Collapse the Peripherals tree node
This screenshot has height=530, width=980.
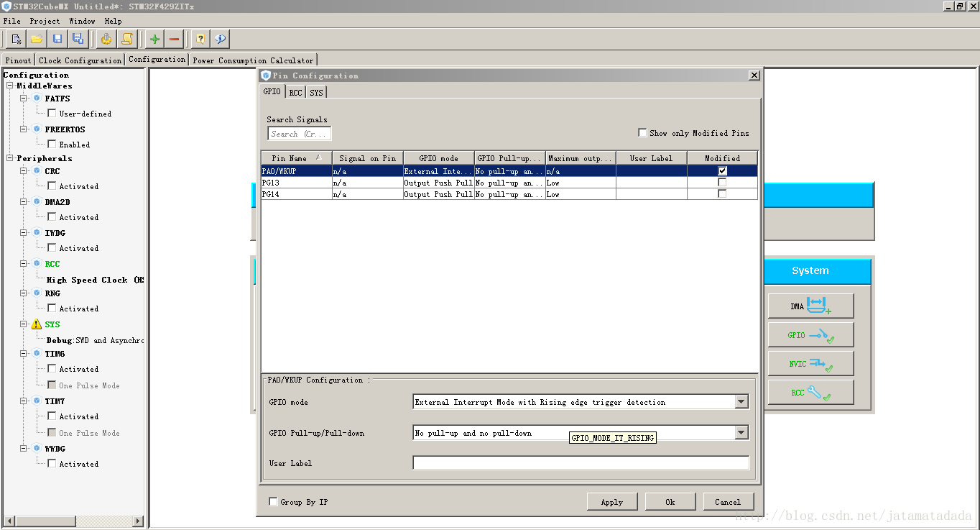pos(10,158)
